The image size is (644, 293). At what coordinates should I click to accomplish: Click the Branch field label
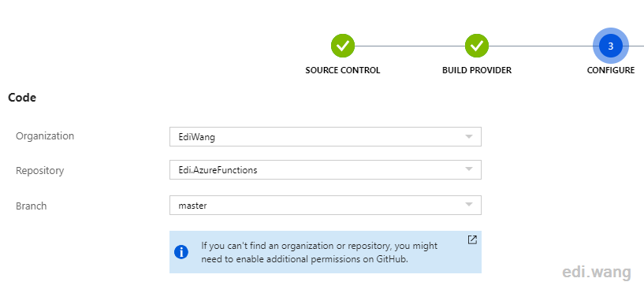(32, 206)
